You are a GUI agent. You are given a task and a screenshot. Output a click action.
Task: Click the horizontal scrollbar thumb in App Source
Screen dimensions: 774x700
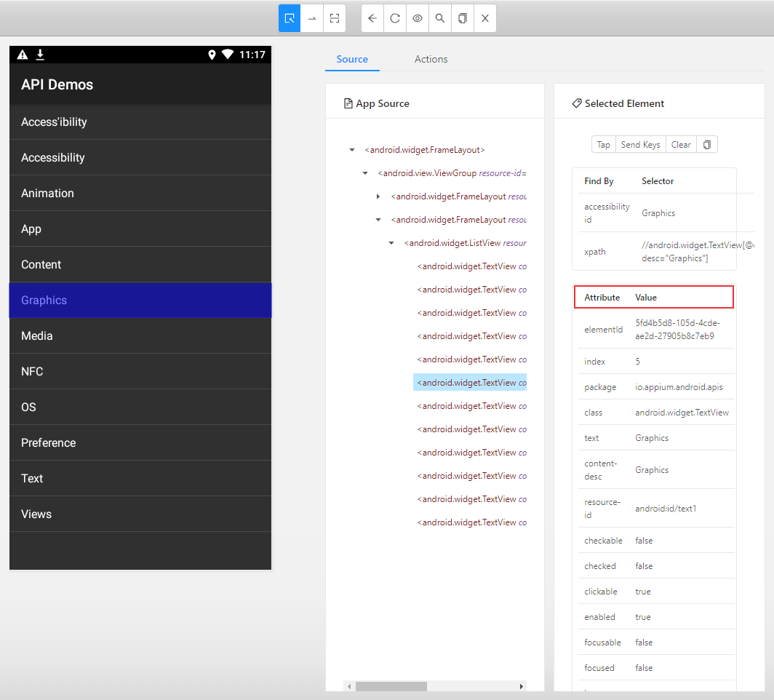pyautogui.click(x=391, y=686)
